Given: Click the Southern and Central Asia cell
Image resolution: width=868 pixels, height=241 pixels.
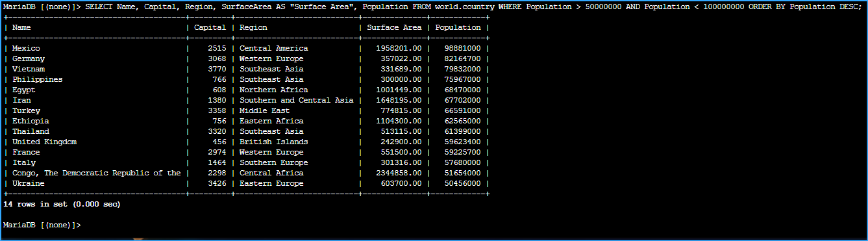Looking at the screenshot, I should [x=297, y=101].
